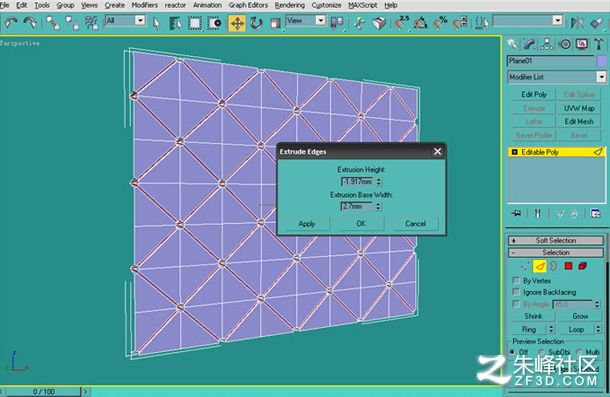
Task: Select Edge sub-object selection icon
Action: click(x=539, y=266)
